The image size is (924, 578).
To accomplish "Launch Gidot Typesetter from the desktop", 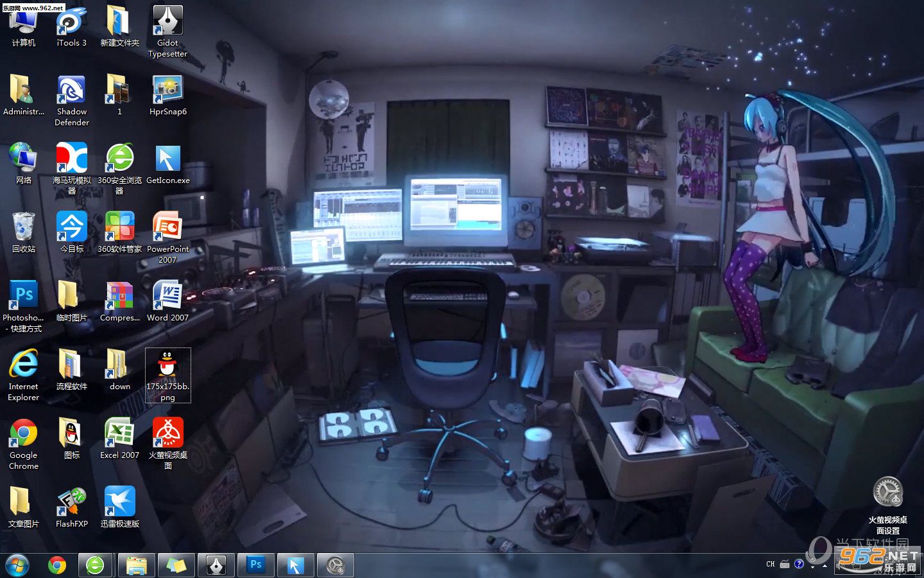I will point(167,32).
